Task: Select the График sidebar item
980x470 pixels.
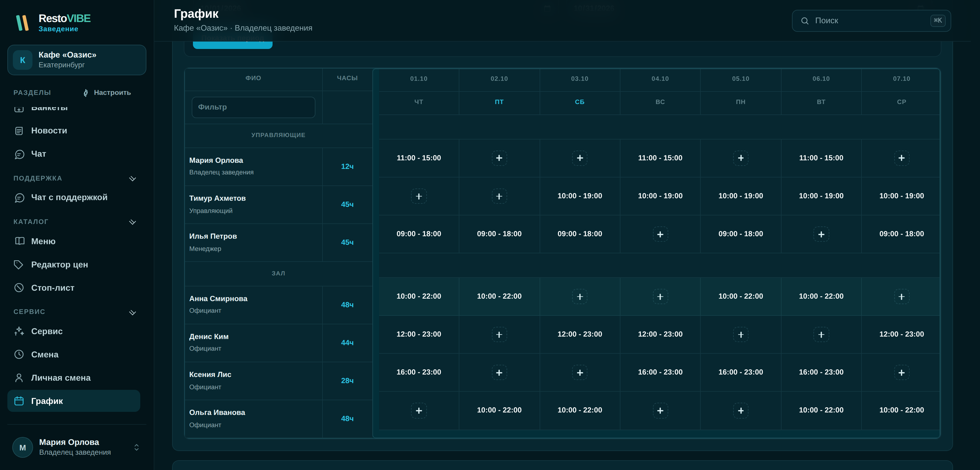Action: 74,401
